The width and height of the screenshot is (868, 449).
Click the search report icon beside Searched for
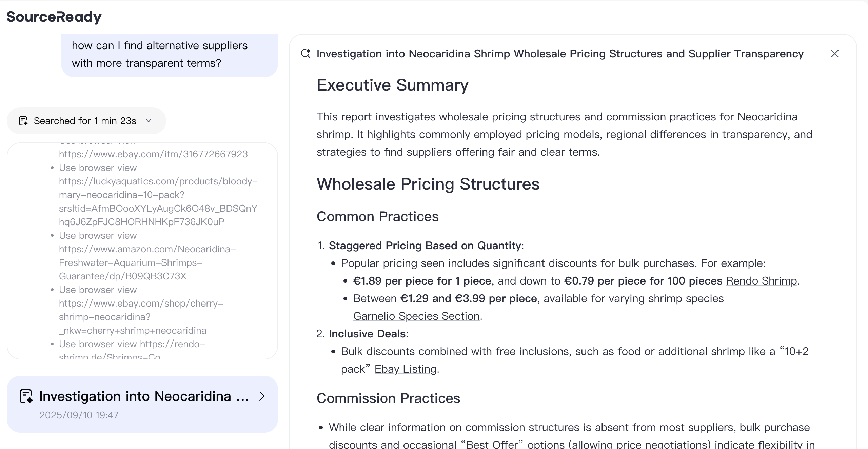(23, 121)
